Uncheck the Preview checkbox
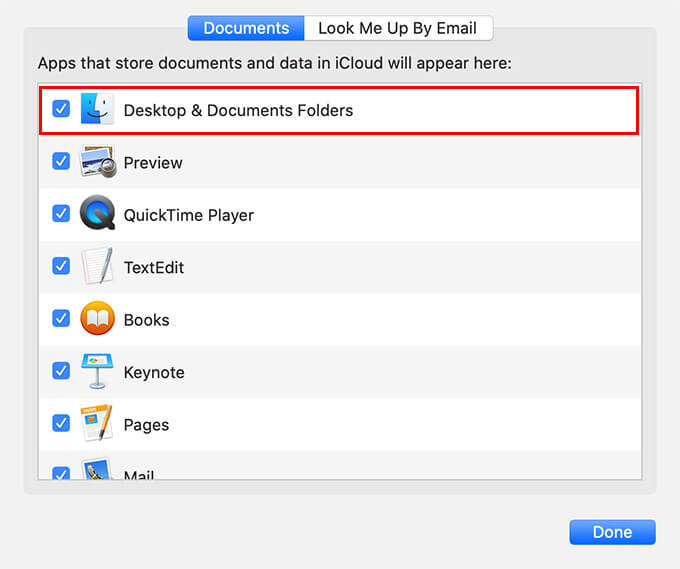The width and height of the screenshot is (680, 569). [61, 161]
